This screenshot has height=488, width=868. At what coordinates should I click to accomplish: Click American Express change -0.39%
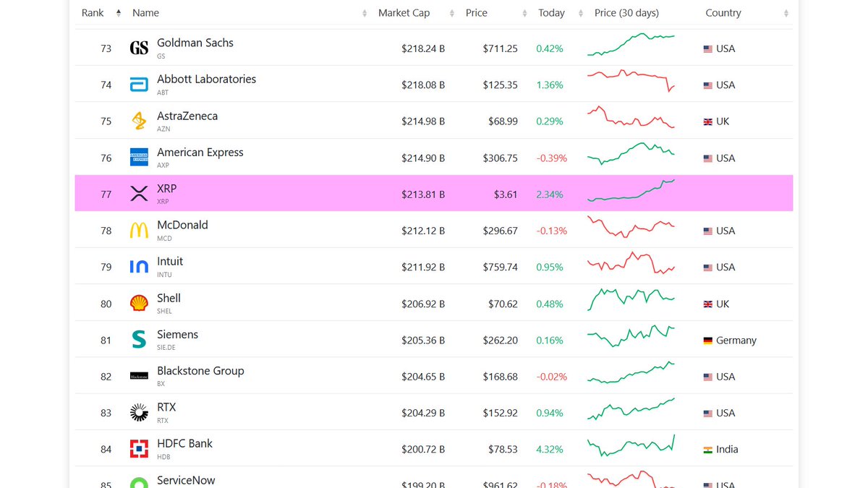point(552,158)
